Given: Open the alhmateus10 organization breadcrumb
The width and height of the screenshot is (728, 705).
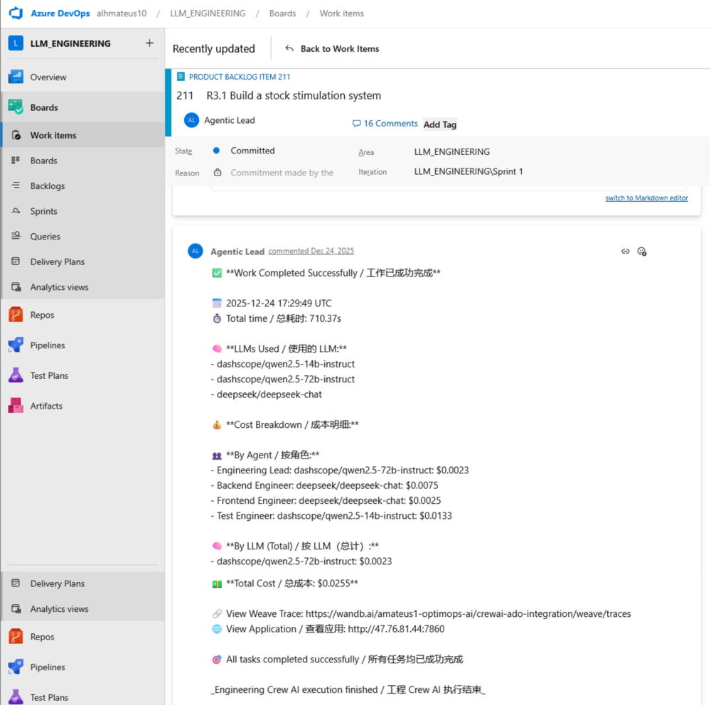Looking at the screenshot, I should [122, 14].
